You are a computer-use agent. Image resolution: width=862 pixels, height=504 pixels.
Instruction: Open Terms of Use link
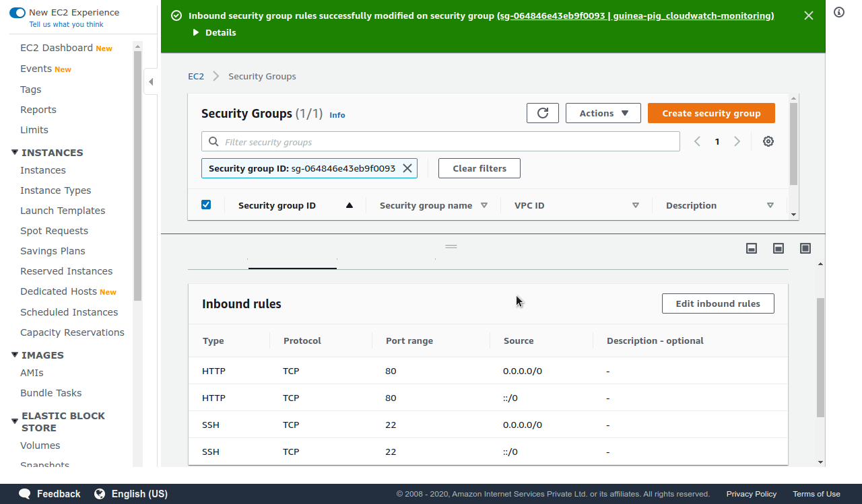(816, 494)
